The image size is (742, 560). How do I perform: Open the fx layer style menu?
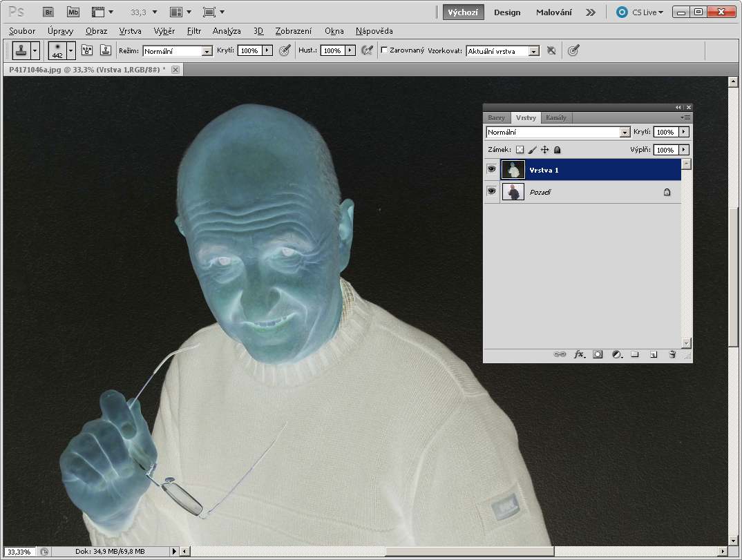(x=580, y=354)
